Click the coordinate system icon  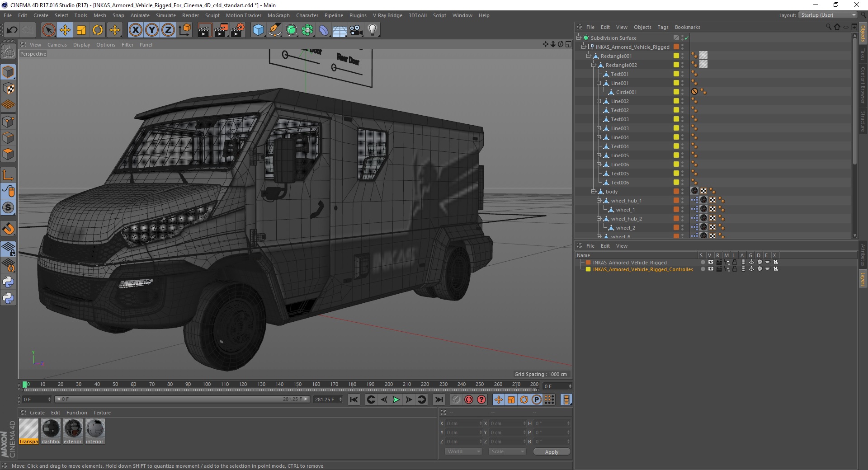185,30
